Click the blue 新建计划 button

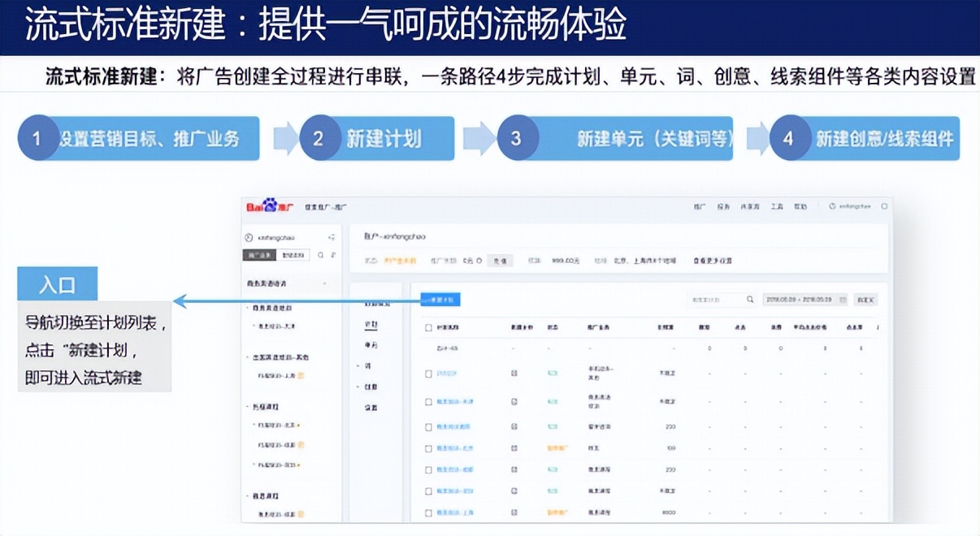point(440,300)
